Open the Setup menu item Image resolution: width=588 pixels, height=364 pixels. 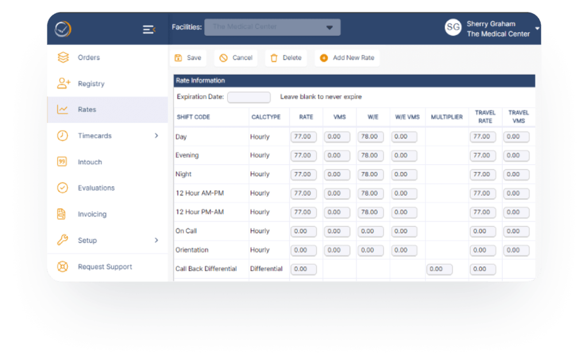point(87,241)
